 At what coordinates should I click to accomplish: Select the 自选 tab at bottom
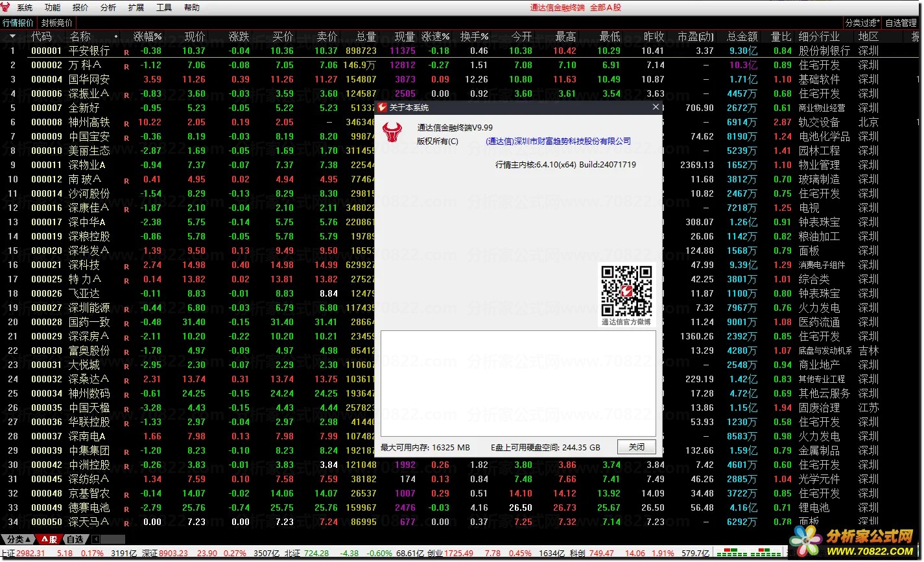point(75,539)
